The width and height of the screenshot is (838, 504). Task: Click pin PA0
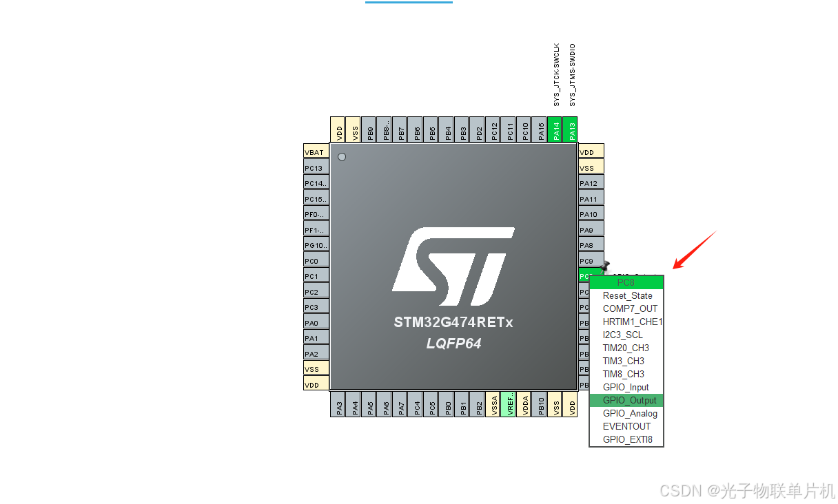pos(316,322)
